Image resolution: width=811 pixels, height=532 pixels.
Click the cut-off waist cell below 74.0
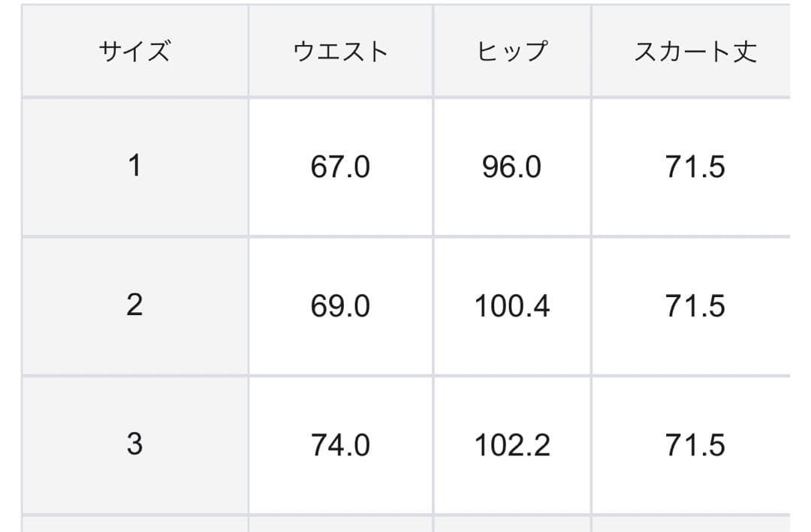pyautogui.click(x=340, y=524)
